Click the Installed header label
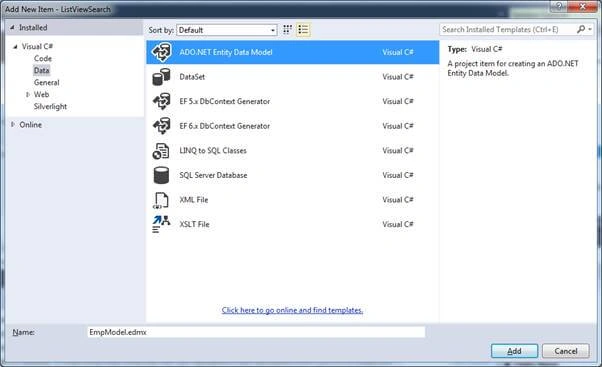The width and height of the screenshot is (602, 367). click(33, 28)
